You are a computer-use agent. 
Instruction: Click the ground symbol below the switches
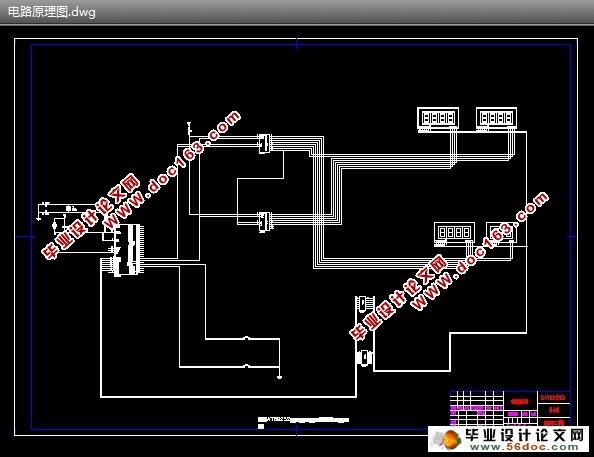point(280,377)
